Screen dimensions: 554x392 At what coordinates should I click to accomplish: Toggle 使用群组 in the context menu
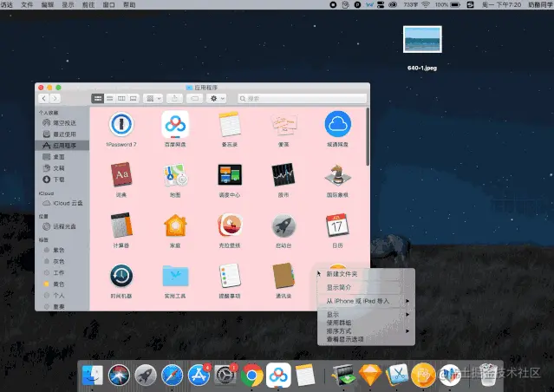pos(338,323)
